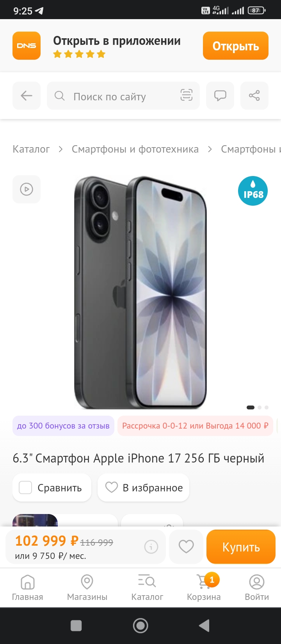Play product video icon
281x644 pixels.
point(27,189)
